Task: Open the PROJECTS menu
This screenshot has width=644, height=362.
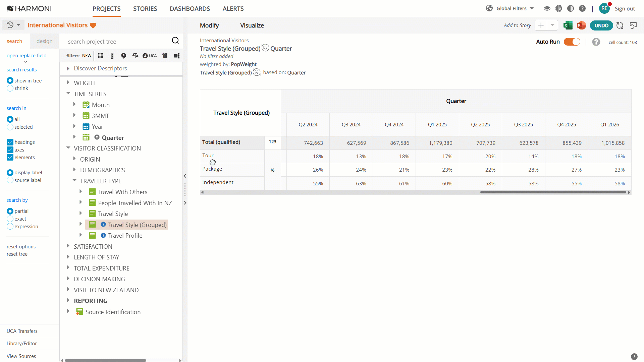Action: coord(107,9)
